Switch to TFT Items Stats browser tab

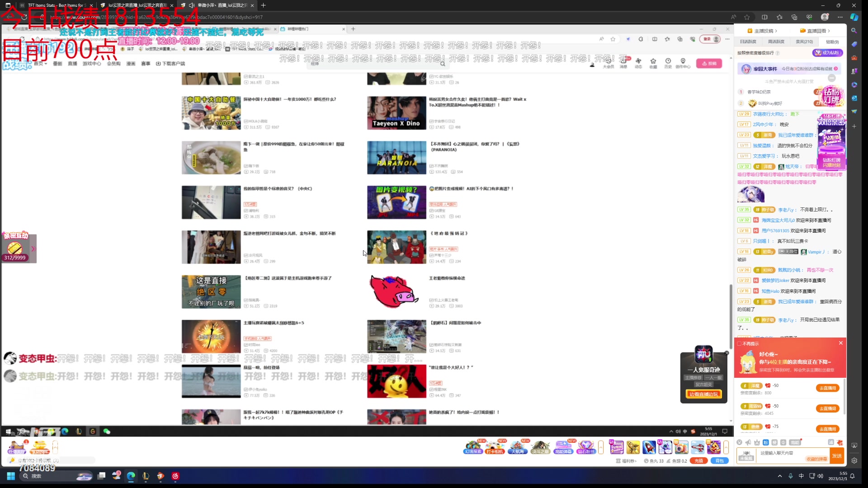click(x=56, y=5)
